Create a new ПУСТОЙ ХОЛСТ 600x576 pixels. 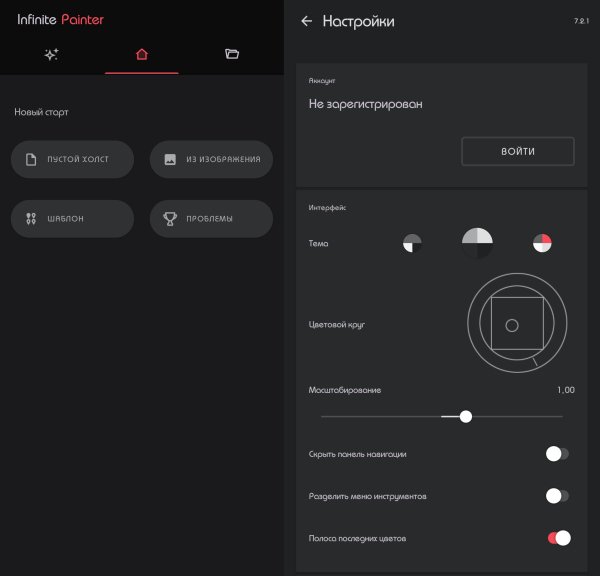coord(72,159)
